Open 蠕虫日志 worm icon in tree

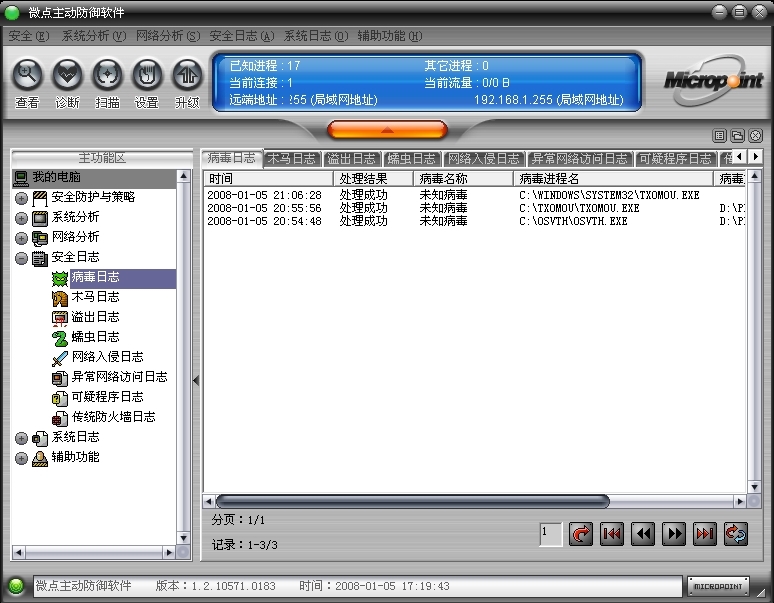point(60,338)
